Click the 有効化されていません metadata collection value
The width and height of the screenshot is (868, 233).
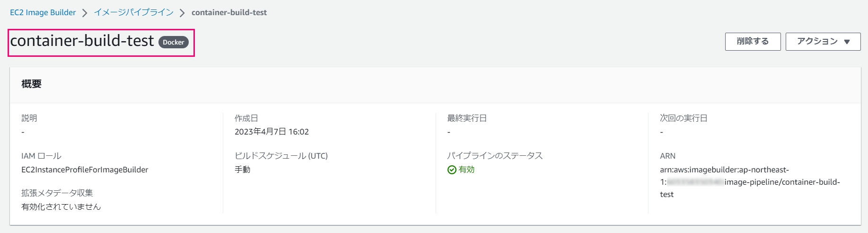tap(61, 206)
